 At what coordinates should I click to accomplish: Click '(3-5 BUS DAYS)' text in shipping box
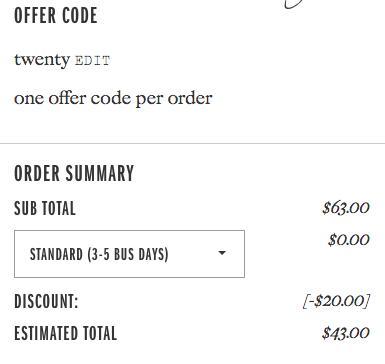click(x=128, y=255)
